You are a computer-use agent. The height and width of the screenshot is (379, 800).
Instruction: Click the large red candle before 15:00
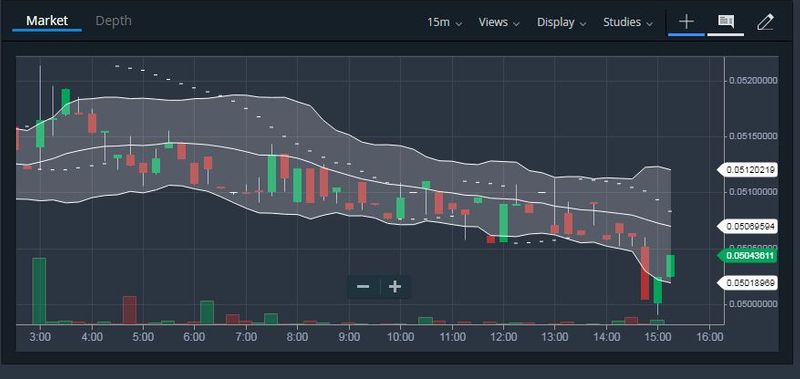[x=645, y=273]
